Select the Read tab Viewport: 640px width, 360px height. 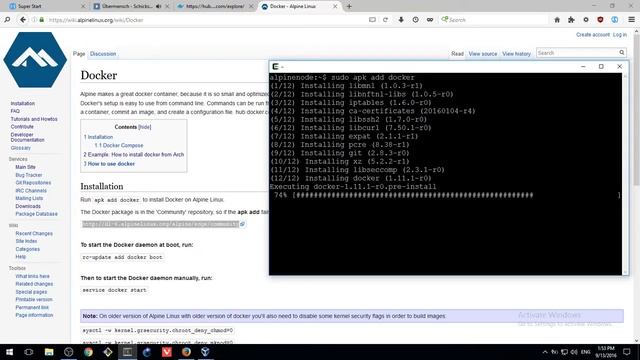coord(457,54)
